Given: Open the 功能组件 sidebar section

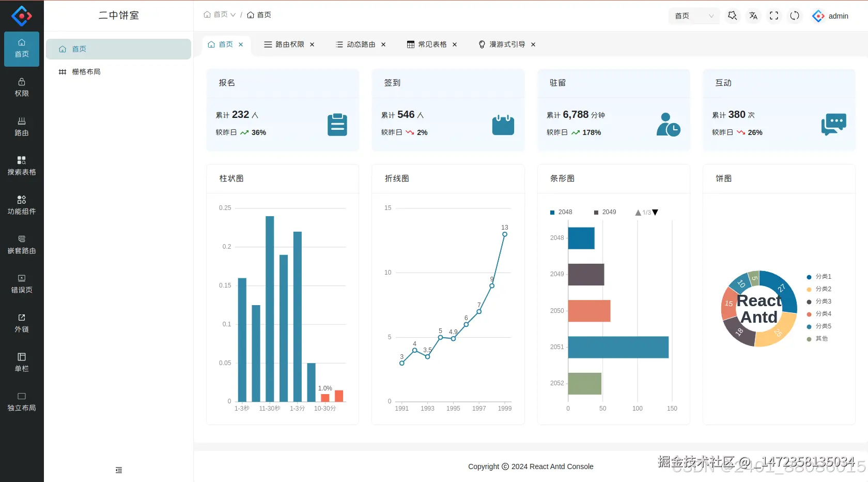Looking at the screenshot, I should click(22, 206).
